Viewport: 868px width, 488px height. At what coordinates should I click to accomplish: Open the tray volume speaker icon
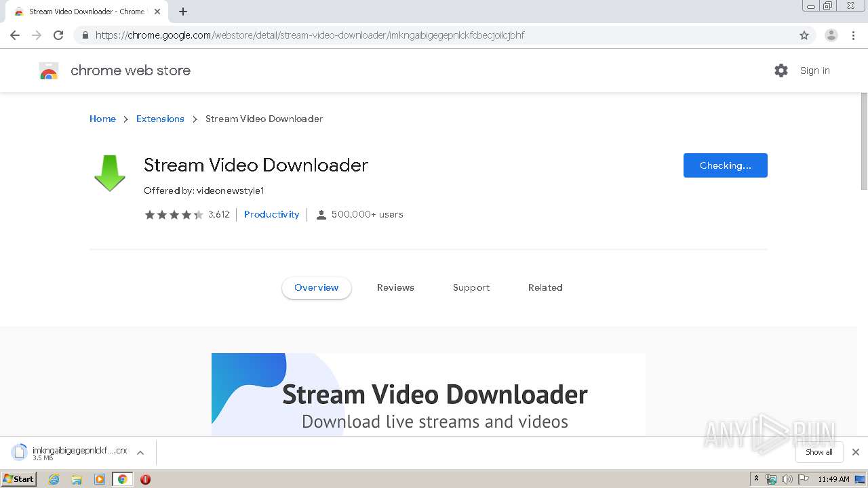tap(787, 479)
